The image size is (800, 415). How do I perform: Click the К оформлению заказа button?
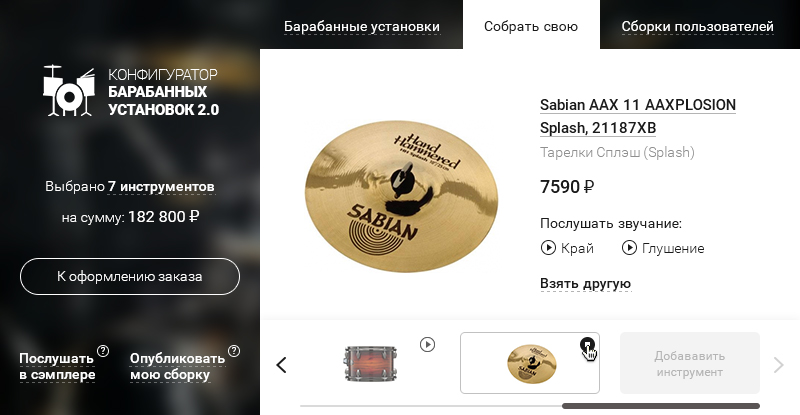point(130,276)
